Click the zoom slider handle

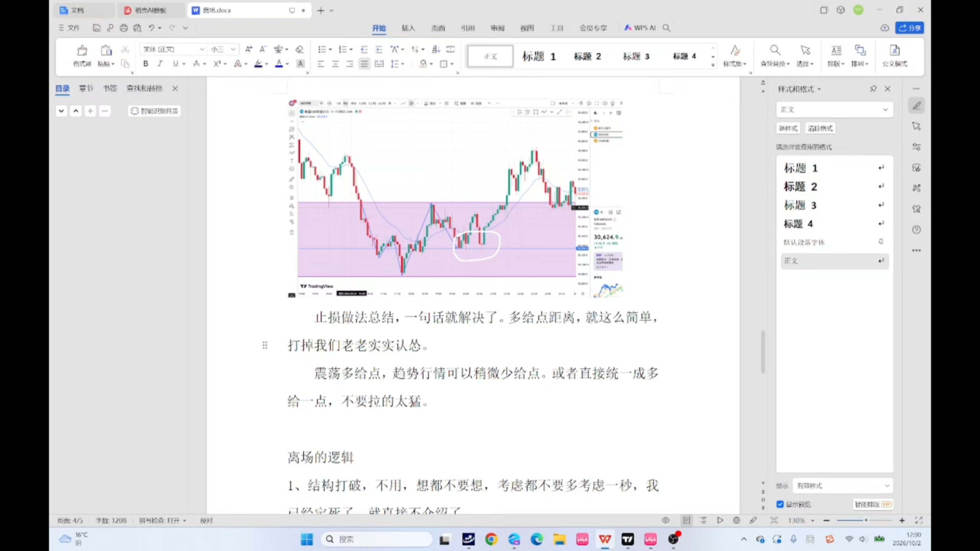coord(866,520)
